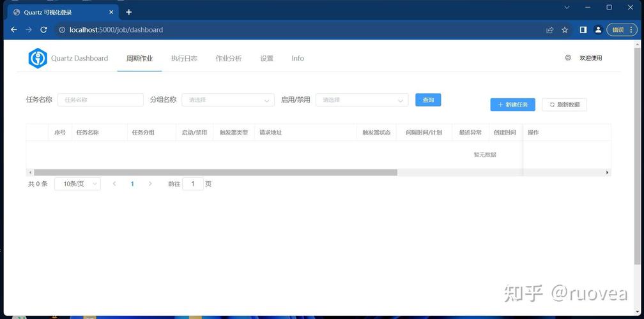Image resolution: width=644 pixels, height=319 pixels.
Task: Open the 执行日志 tab
Action: click(184, 58)
